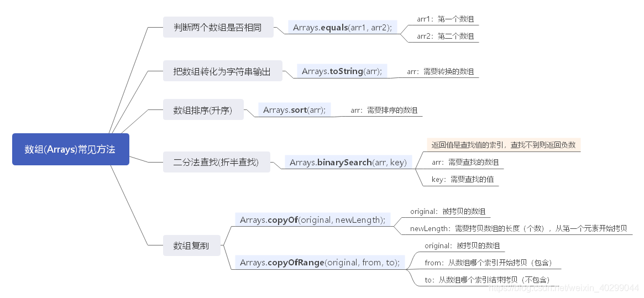Click the text arr：需要查找的数组
The height and width of the screenshot is (298, 644).
pos(465,162)
